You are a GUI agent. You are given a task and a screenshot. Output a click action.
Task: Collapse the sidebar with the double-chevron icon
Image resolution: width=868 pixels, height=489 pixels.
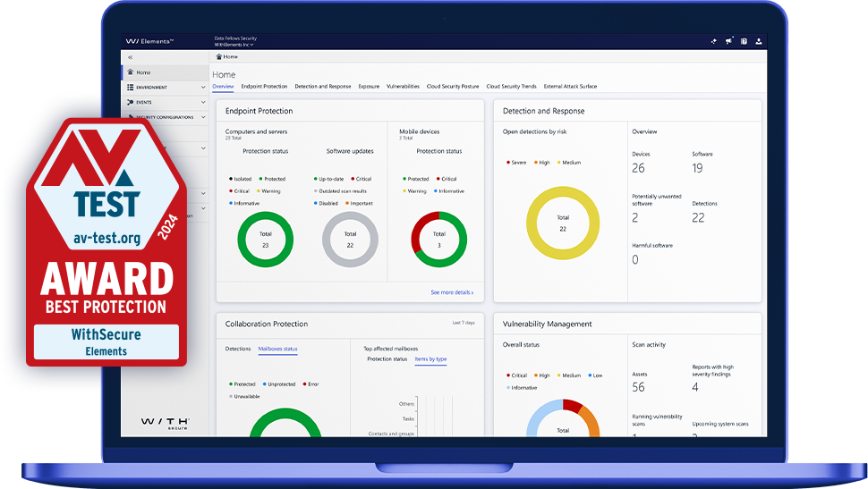[x=131, y=57]
